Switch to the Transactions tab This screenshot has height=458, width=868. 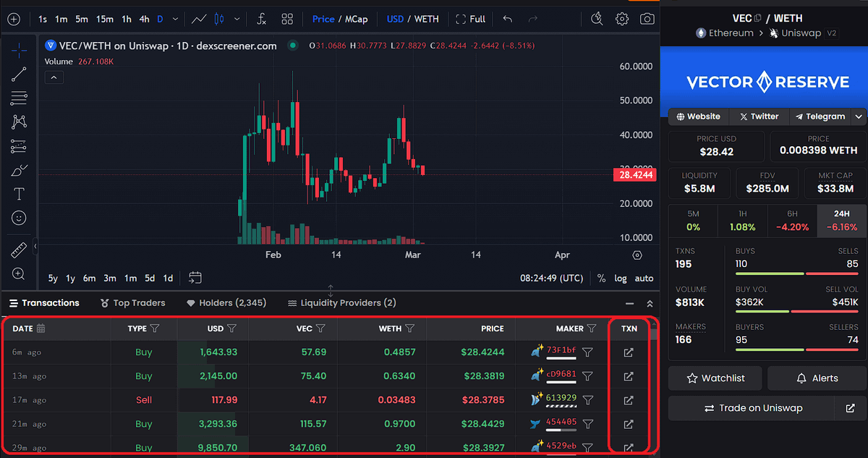point(43,303)
